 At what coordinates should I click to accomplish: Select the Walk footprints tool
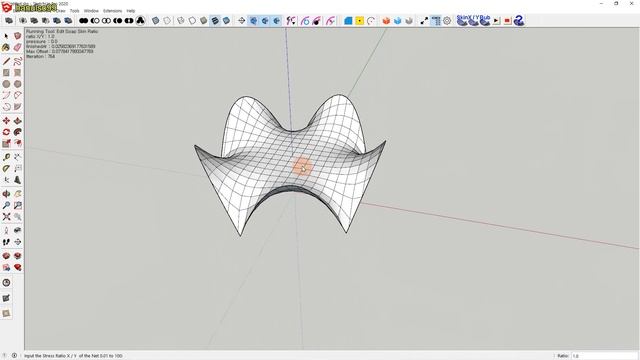(6, 242)
